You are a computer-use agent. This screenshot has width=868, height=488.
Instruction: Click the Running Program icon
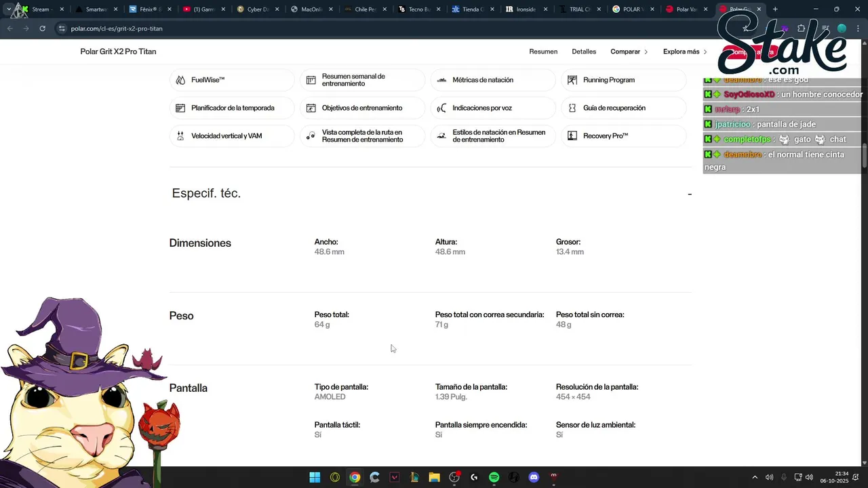coord(572,80)
